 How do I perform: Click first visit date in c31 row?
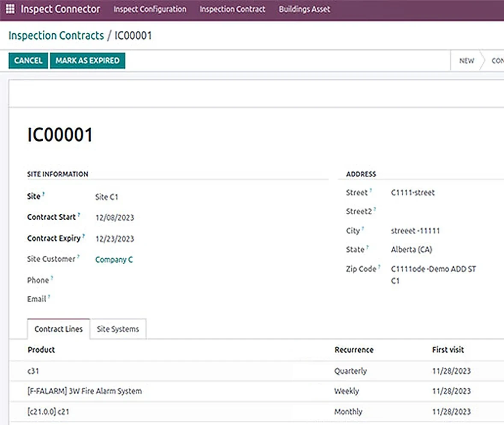pos(451,372)
